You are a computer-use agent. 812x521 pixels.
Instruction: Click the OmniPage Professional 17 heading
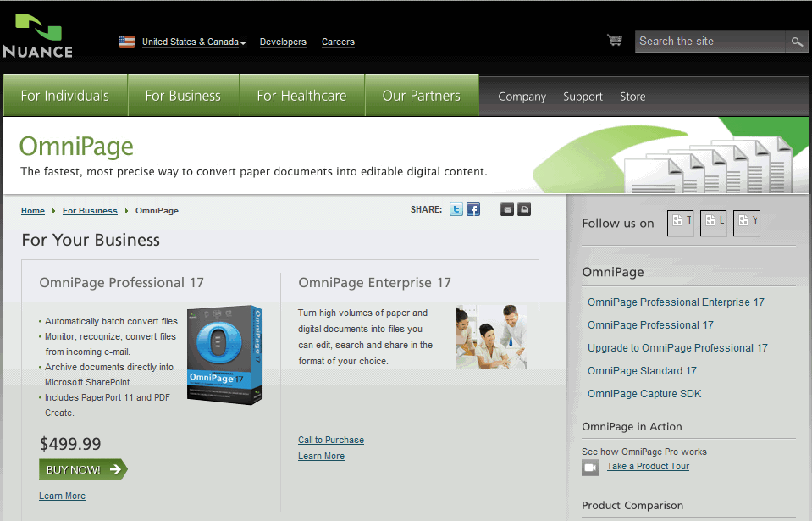(x=122, y=282)
